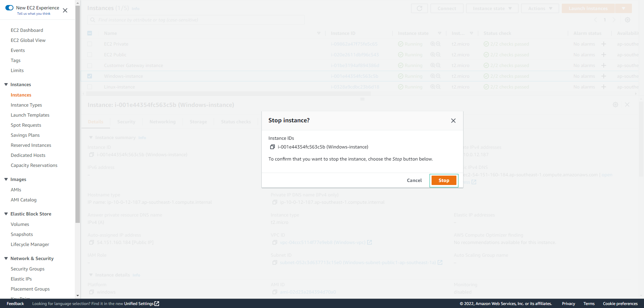
Task: Click the orange Stop button
Action: (x=444, y=180)
